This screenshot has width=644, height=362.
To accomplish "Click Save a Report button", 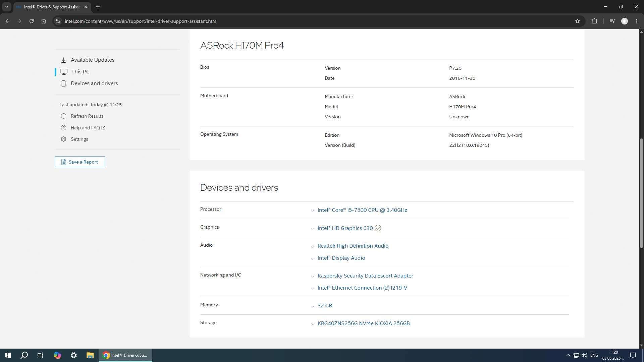I will pyautogui.click(x=80, y=162).
